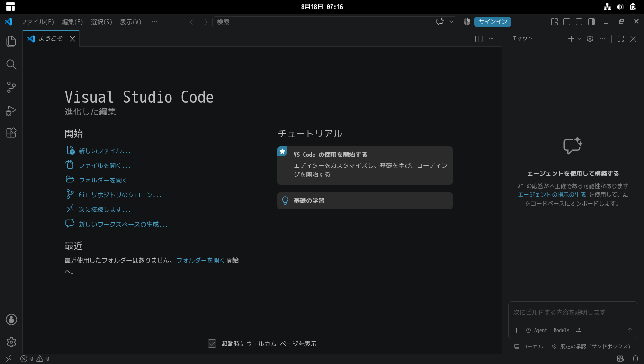Screen dimensions: 644x364
Task: Click the 次に接続します... link
Action: click(x=105, y=209)
